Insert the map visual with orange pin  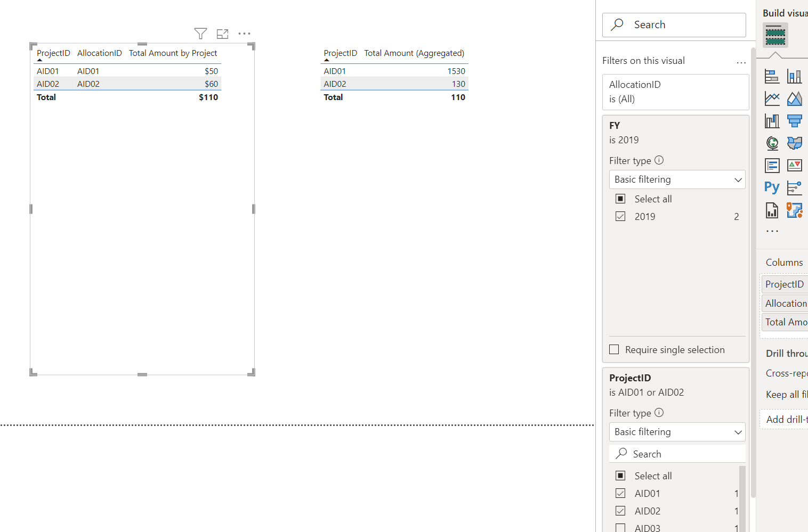794,210
